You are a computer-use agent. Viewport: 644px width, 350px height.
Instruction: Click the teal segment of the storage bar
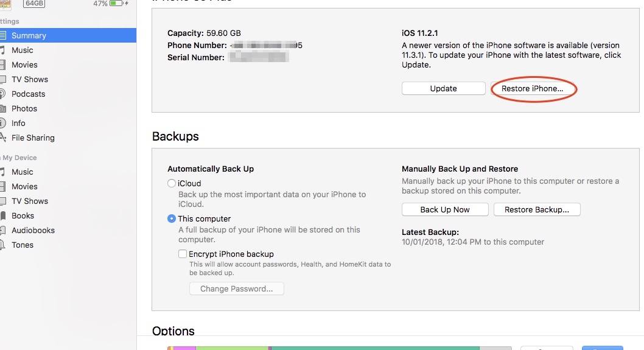[x=376, y=348]
